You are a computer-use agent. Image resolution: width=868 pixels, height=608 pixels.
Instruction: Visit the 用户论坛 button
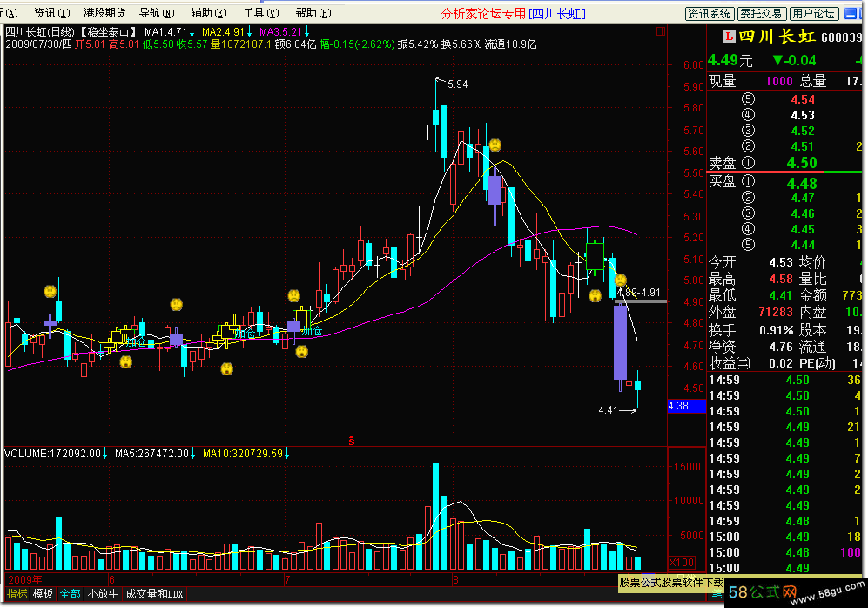coord(814,14)
